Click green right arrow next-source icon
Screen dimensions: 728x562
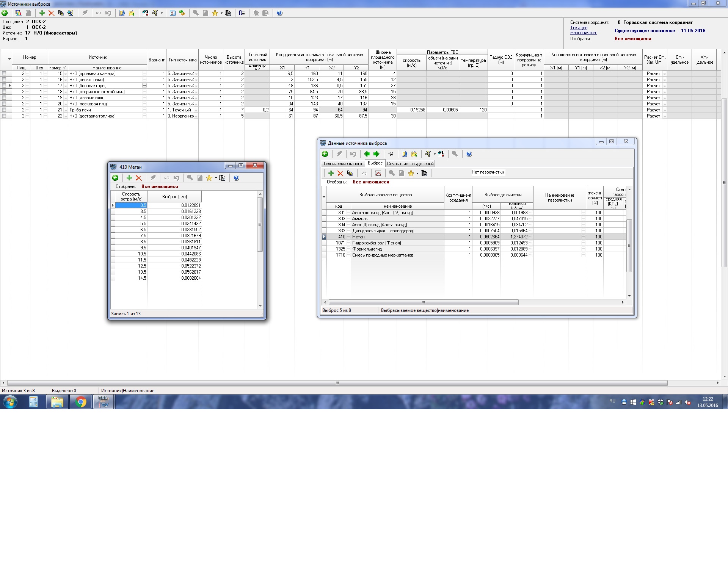377,154
